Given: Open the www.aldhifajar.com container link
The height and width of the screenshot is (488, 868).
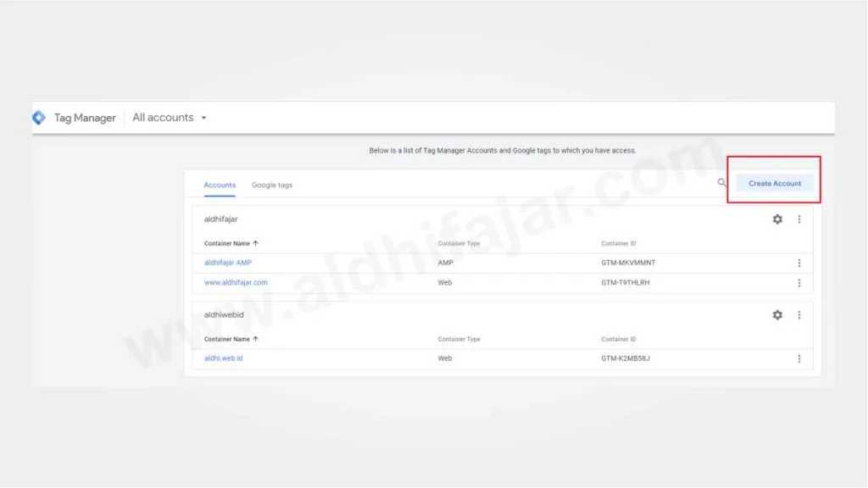Looking at the screenshot, I should (236, 283).
